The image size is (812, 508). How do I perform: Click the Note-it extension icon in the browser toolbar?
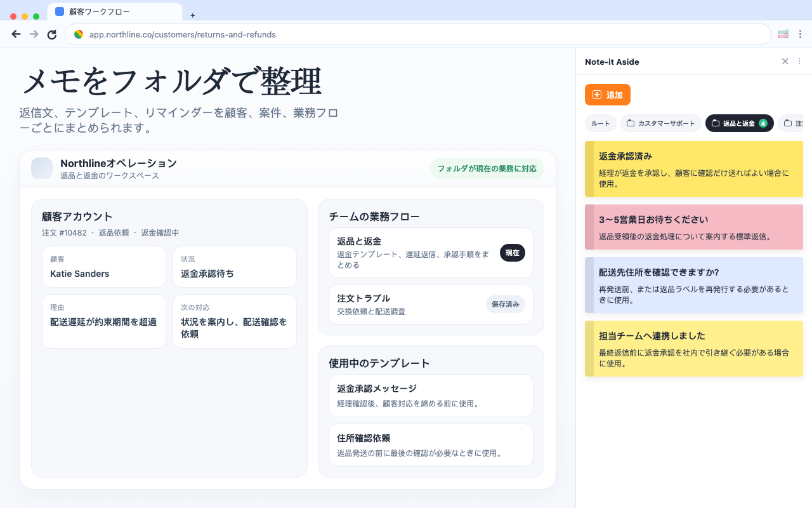coord(782,34)
